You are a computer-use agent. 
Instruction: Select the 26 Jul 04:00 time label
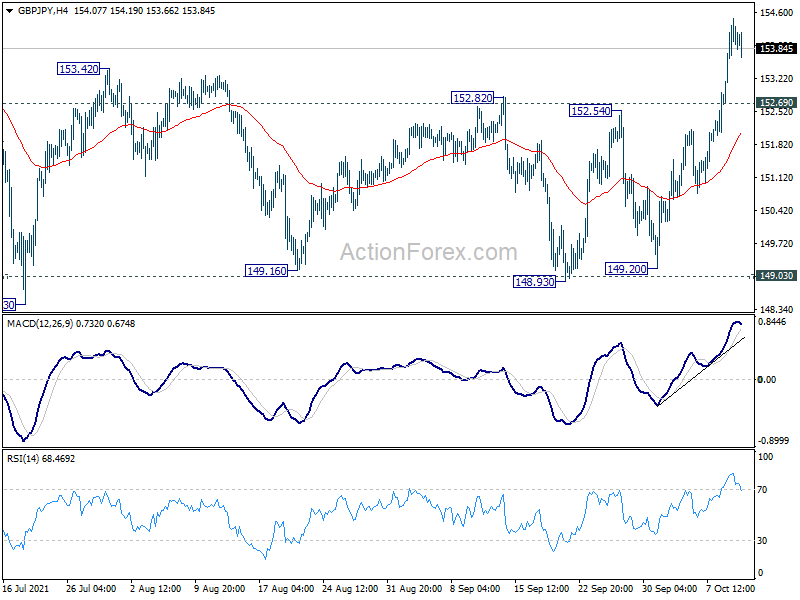[x=91, y=589]
